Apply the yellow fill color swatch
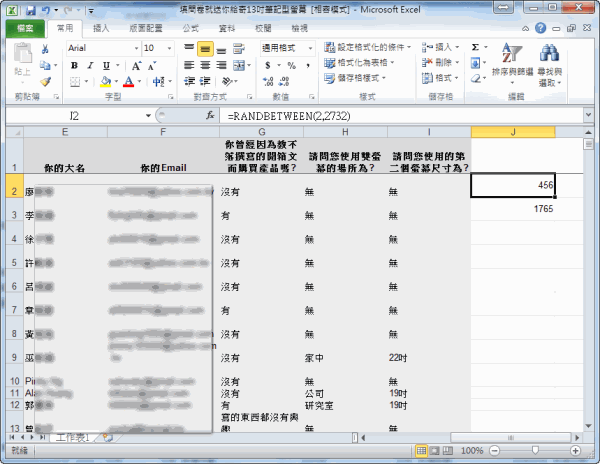This screenshot has width=600, height=464. point(106,81)
